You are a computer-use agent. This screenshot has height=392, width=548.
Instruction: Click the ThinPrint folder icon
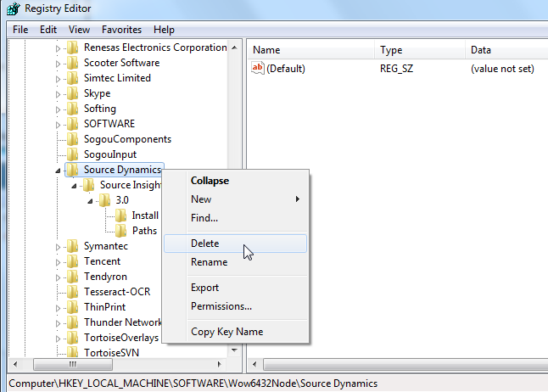click(x=73, y=307)
